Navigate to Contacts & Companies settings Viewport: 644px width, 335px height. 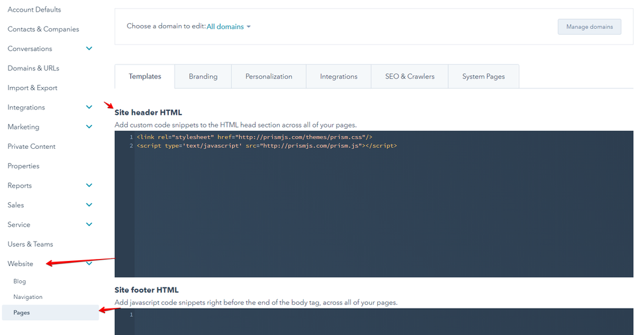43,29
